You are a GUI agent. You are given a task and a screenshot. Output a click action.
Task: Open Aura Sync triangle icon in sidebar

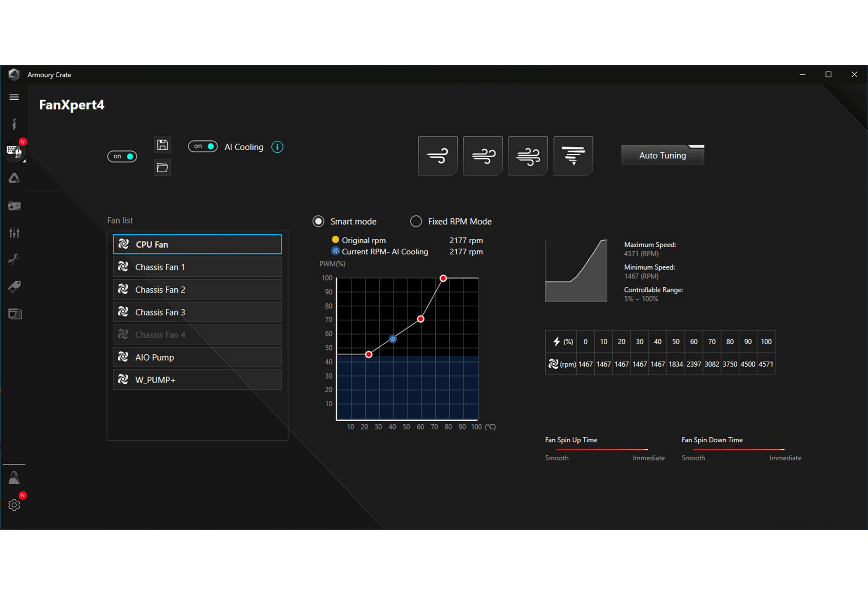(14, 178)
